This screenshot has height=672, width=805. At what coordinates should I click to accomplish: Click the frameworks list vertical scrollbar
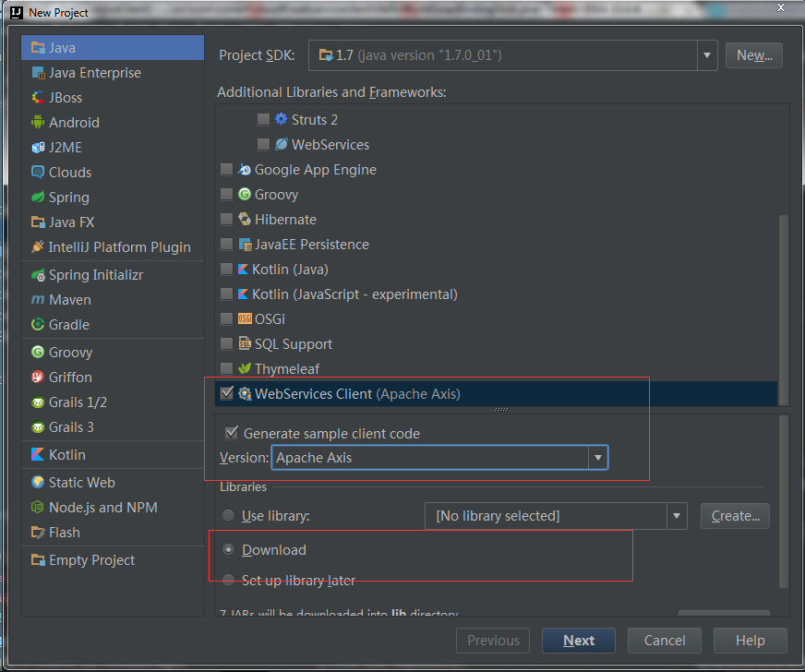click(784, 310)
